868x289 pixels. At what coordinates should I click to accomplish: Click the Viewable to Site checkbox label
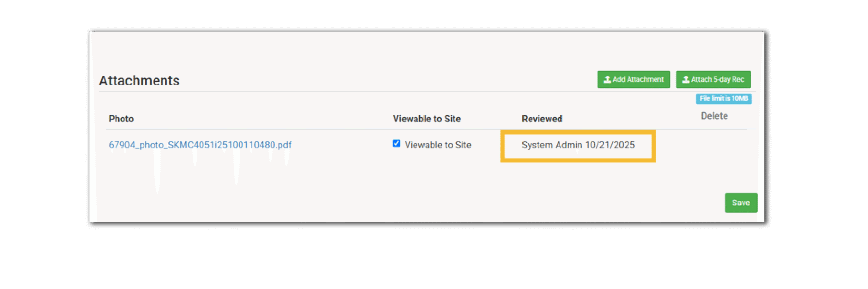438,145
